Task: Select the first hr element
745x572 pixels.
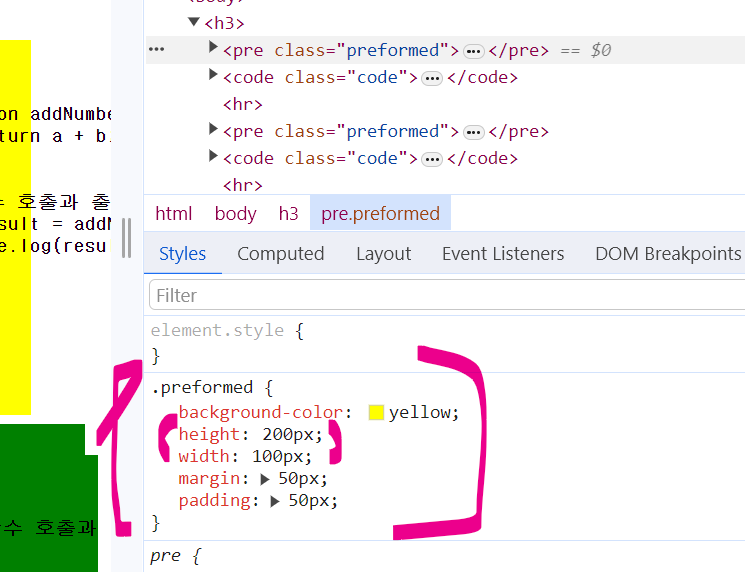Action: (x=243, y=105)
